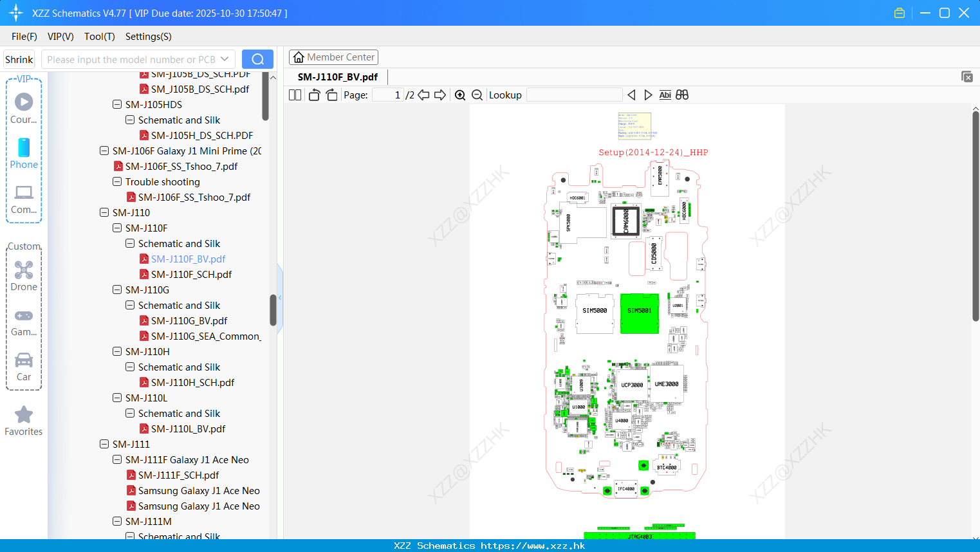
Task: Collapse the SM-J110G node
Action: click(x=117, y=290)
